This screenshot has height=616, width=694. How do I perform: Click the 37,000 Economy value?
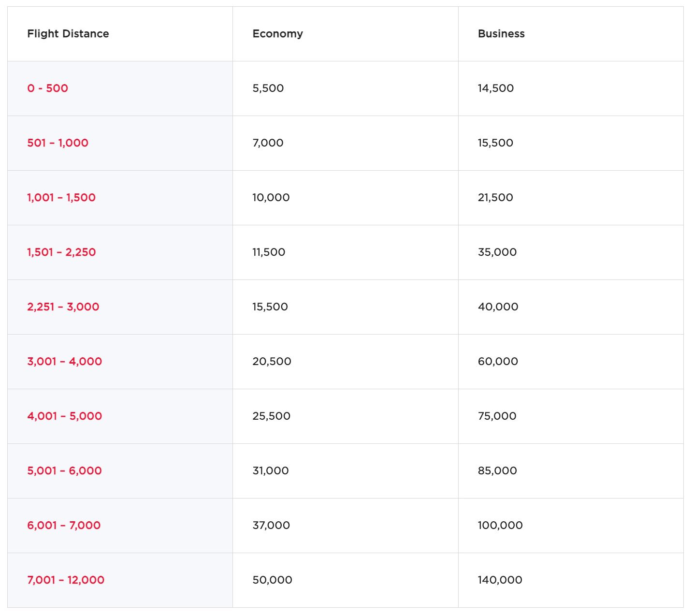coord(271,526)
